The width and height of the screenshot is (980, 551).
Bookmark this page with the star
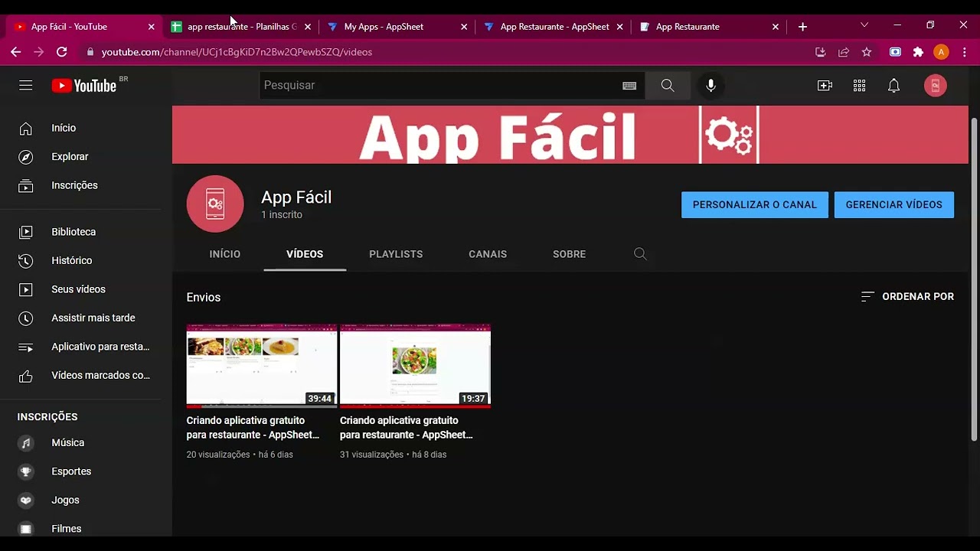tap(867, 52)
